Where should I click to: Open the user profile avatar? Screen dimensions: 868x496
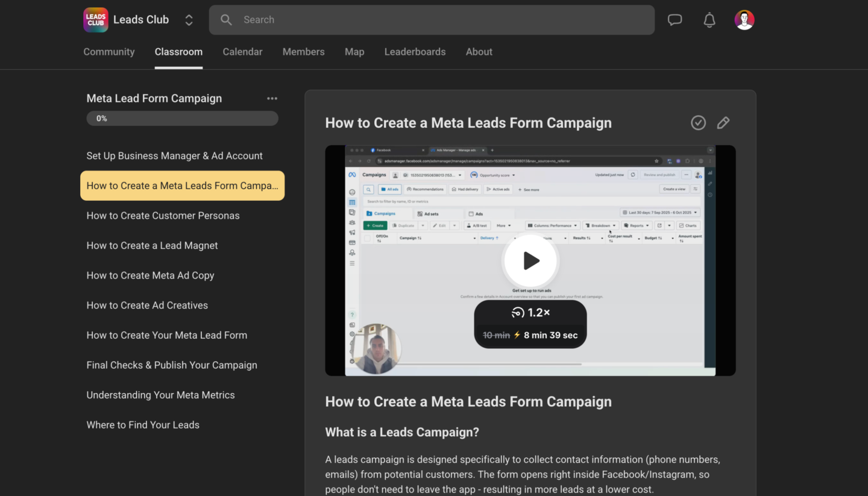pos(744,20)
